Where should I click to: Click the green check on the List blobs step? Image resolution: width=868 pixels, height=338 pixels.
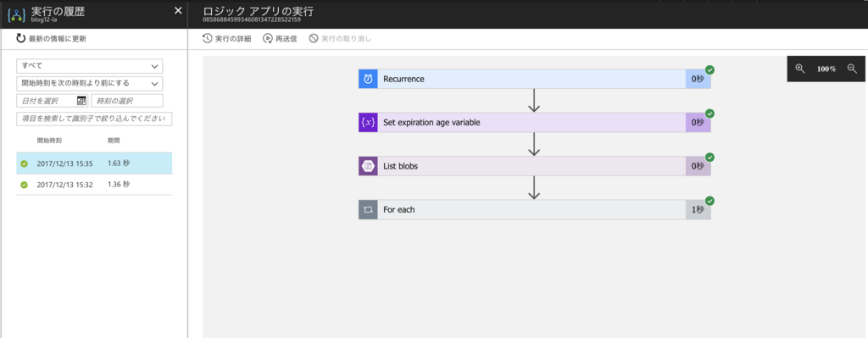tap(710, 157)
